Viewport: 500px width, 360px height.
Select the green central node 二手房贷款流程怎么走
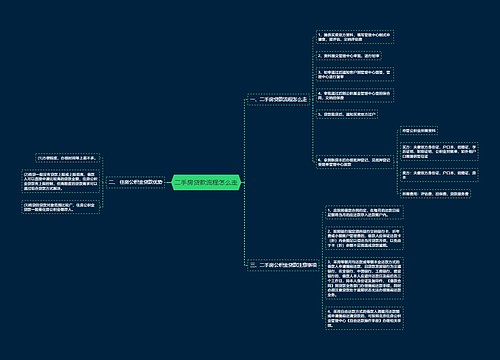click(206, 182)
